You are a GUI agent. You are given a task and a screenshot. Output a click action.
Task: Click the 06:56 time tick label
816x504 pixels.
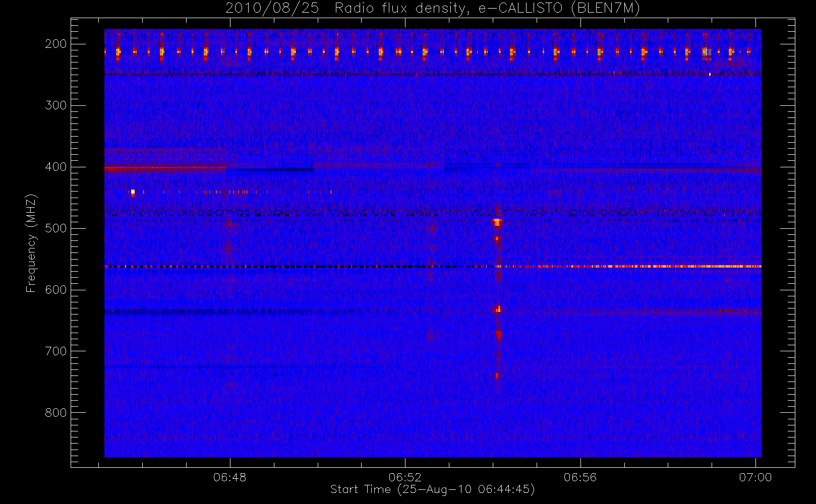click(580, 477)
